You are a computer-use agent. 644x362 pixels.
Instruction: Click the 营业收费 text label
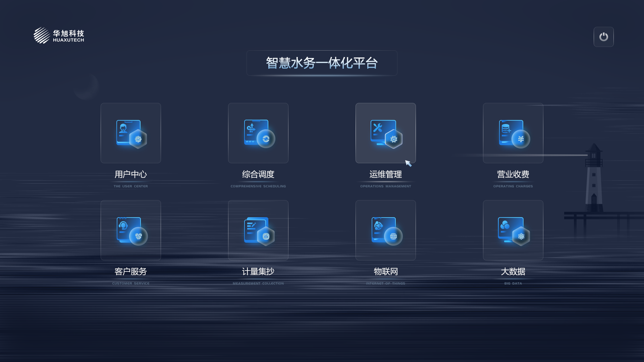pyautogui.click(x=513, y=174)
